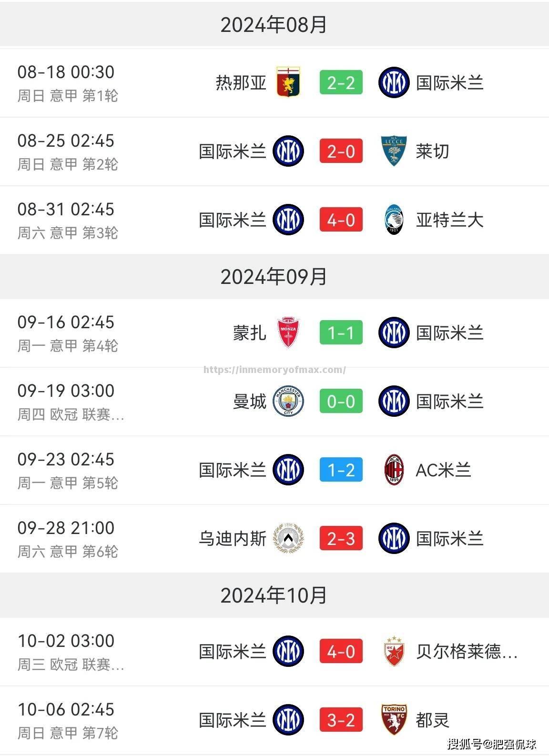This screenshot has width=549, height=756.
Task: Click the 1-2 score versus AC Milan
Action: click(x=341, y=470)
